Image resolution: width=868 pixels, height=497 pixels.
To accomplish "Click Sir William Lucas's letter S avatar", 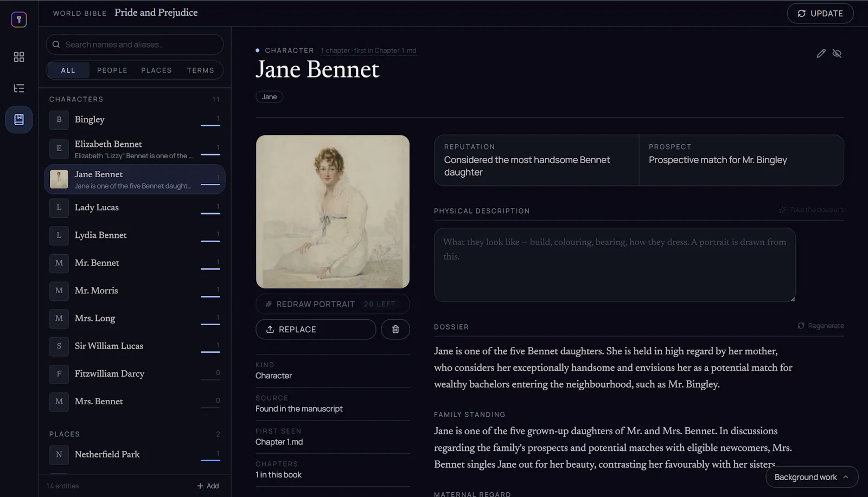I will 59,346.
